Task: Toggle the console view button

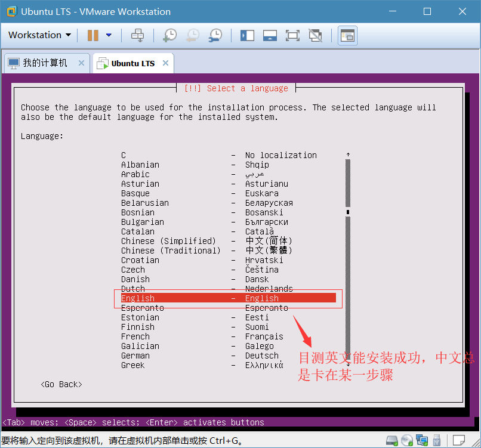Action: point(347,35)
